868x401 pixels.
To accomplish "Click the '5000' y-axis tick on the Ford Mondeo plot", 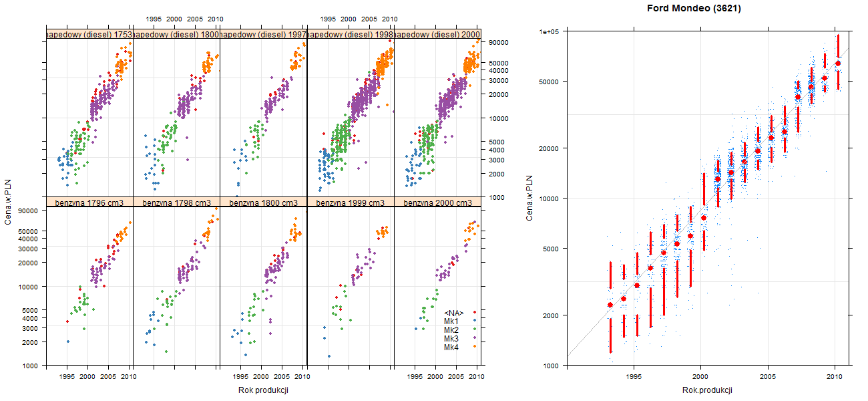I will 552,248.
